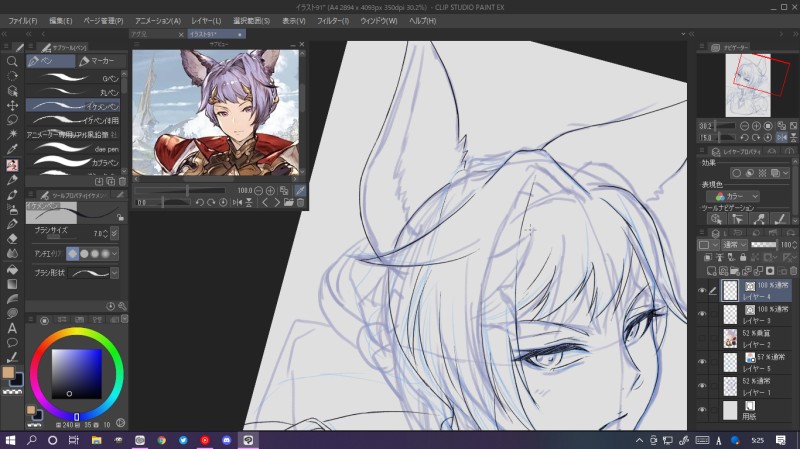Open the アニメーション(A) menu
800x449 pixels.
[158, 21]
